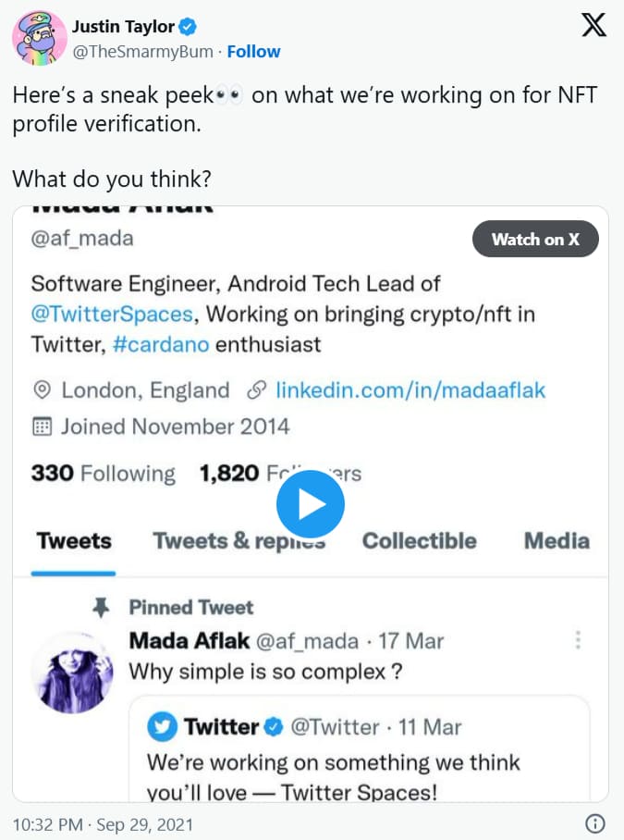Click the chain link icon
This screenshot has width=624, height=840.
coord(257,390)
